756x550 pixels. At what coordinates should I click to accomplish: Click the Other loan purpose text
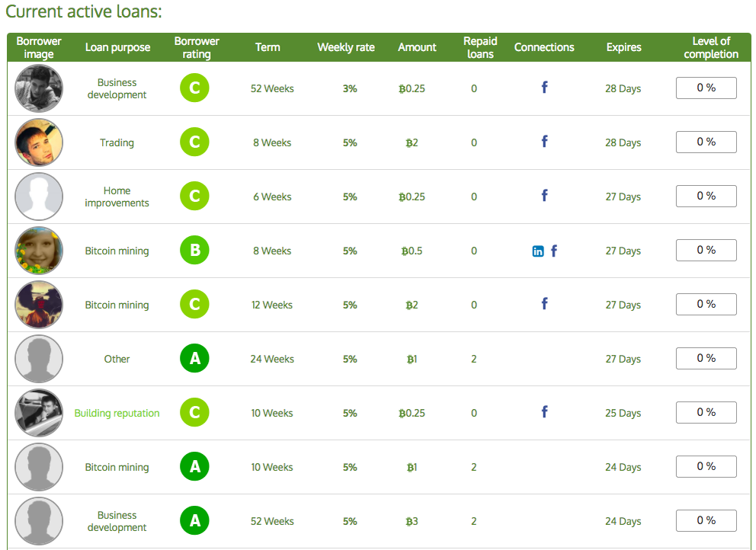[x=117, y=359]
